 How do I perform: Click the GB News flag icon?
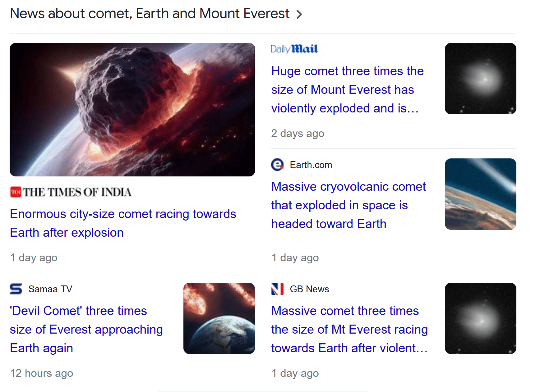pos(277,289)
